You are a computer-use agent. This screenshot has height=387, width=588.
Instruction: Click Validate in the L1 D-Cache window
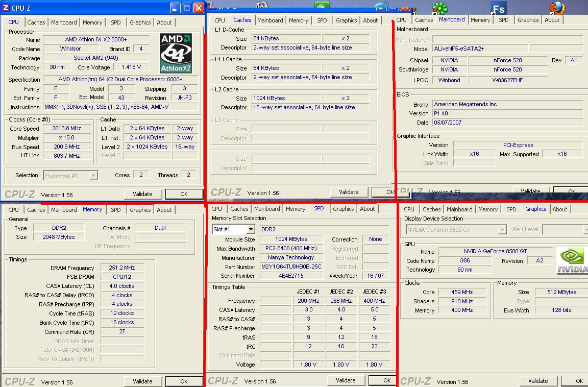click(x=349, y=192)
